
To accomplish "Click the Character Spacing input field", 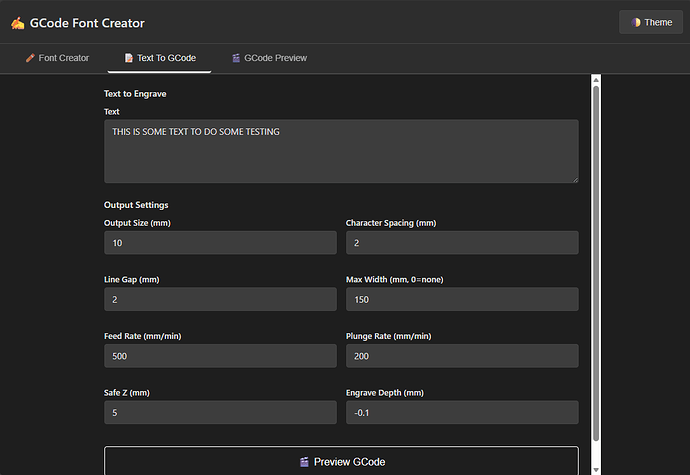I will click(462, 243).
